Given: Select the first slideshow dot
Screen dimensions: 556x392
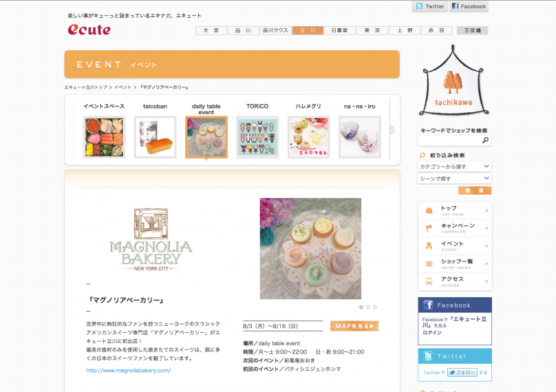Looking at the screenshot, I should 361,307.
